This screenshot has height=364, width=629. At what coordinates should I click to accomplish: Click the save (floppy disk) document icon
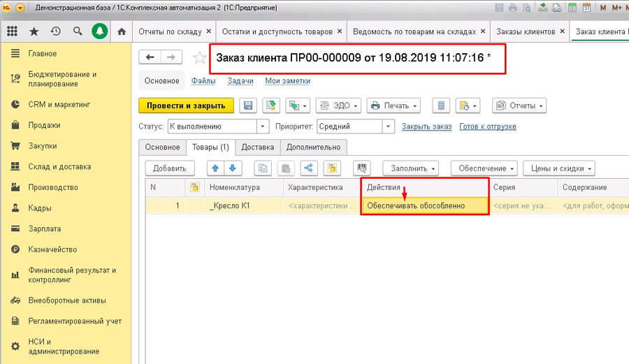248,105
